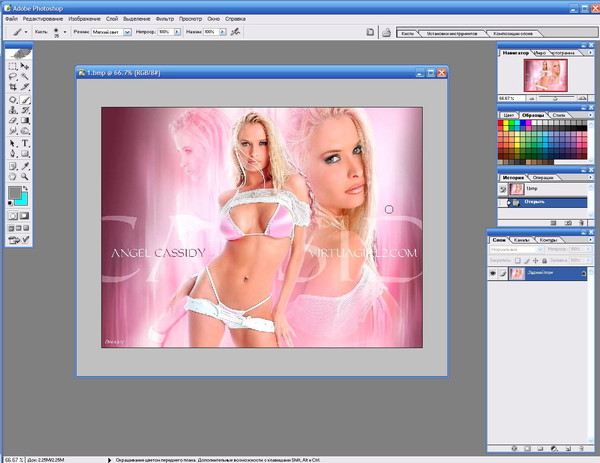This screenshot has width=600, height=463.
Task: Select the Hand tool
Action: pos(13,176)
